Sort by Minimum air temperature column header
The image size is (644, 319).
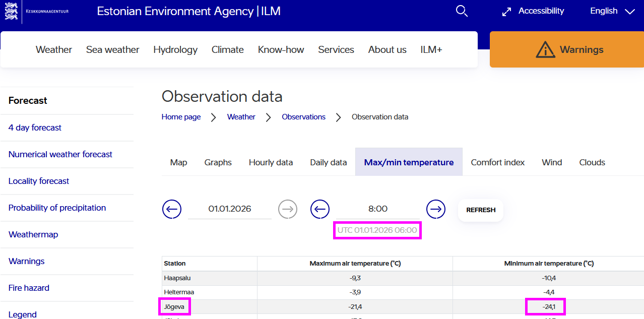(x=549, y=264)
